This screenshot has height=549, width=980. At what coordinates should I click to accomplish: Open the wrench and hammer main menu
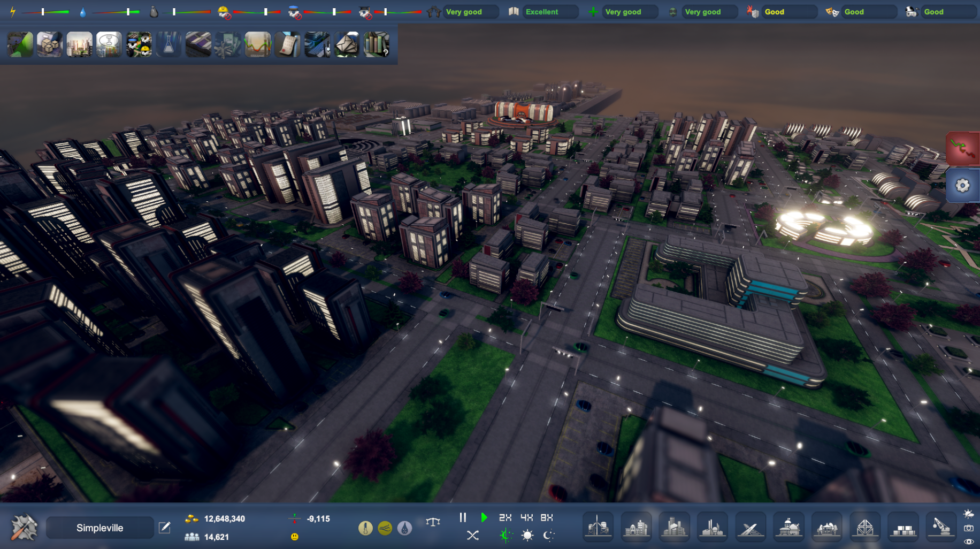[24, 528]
